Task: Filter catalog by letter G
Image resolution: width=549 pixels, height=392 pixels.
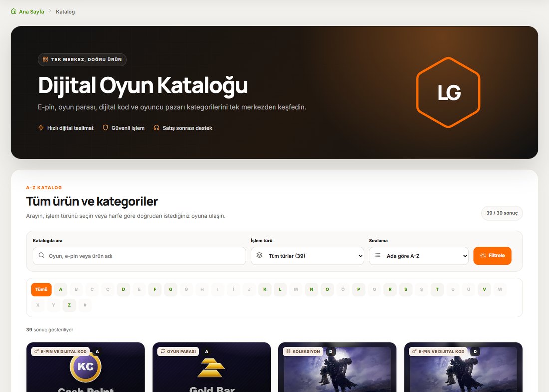Action: click(x=171, y=289)
